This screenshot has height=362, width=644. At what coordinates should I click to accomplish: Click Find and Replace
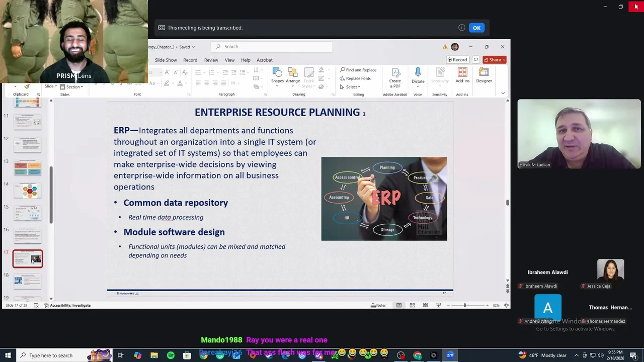tap(358, 70)
